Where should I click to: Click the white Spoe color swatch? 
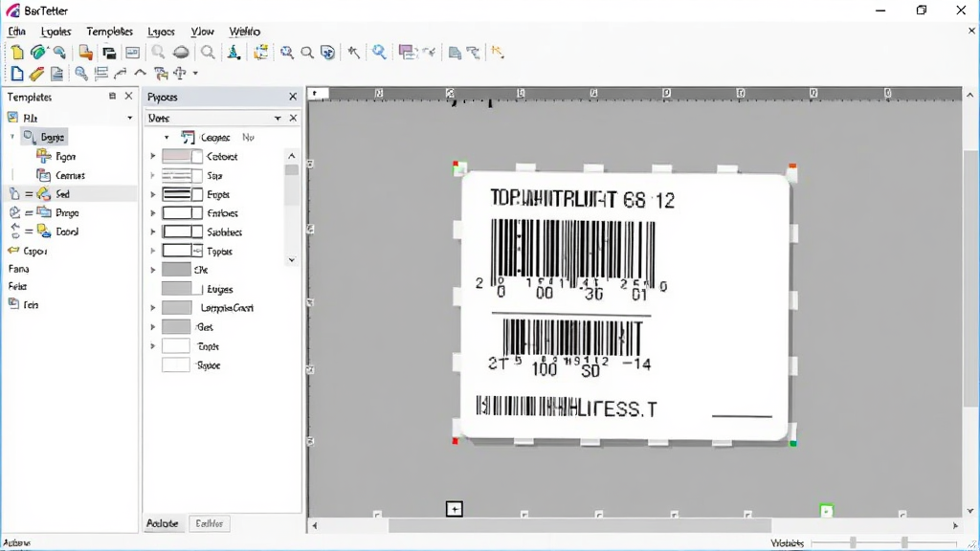(176, 365)
